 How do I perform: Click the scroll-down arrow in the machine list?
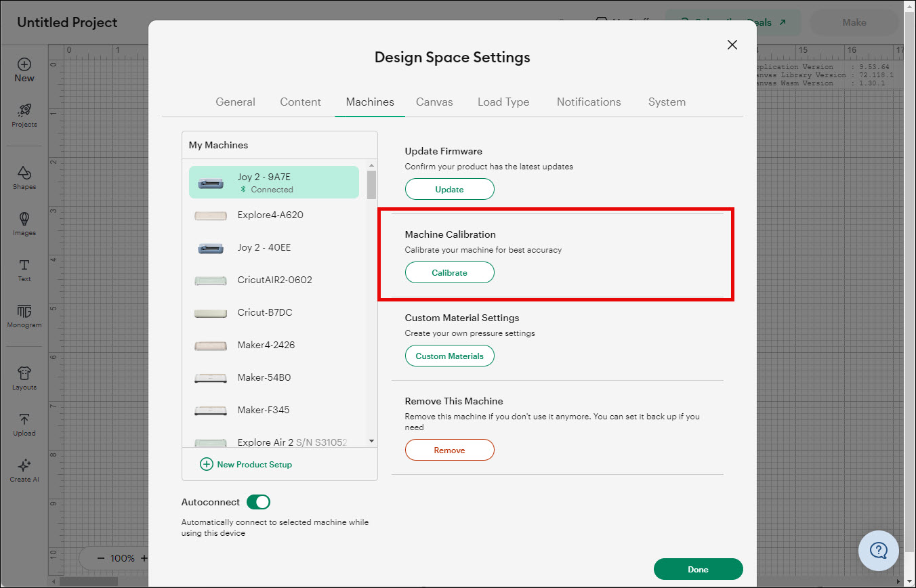click(x=371, y=440)
